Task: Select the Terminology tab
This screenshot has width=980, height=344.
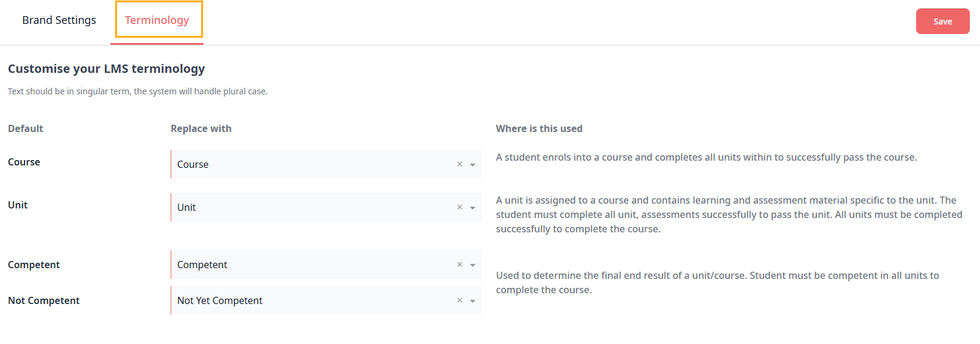Action: point(157,20)
